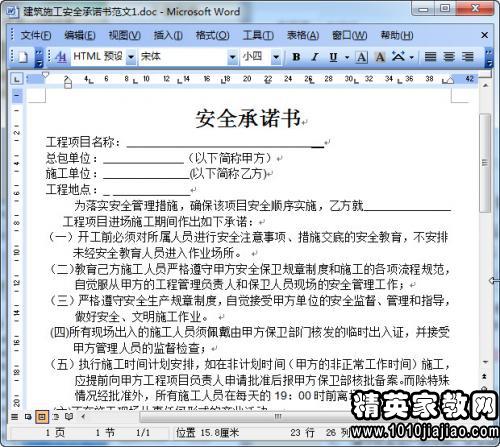Image resolution: width=500 pixels, height=447 pixels.
Task: Open the Styles and Formatting pane icon
Action: tap(61, 57)
